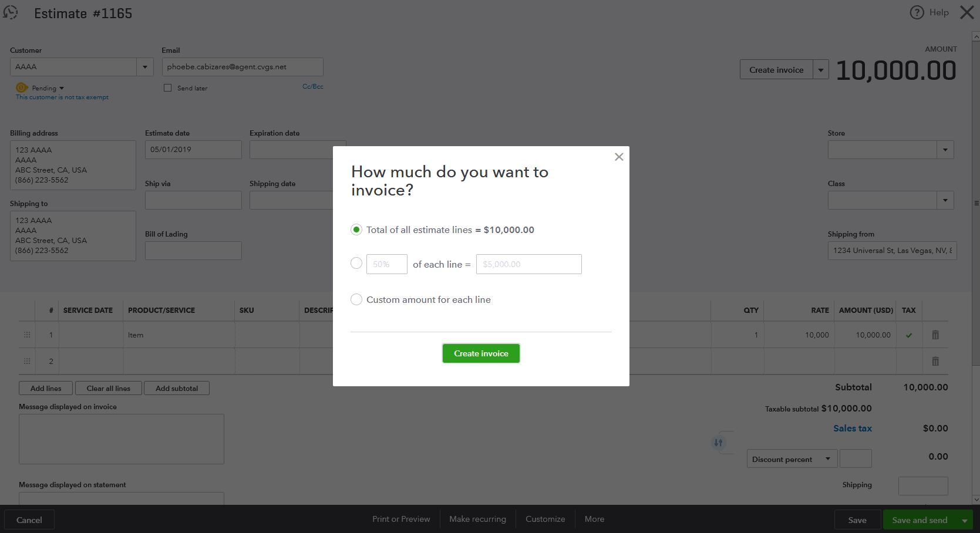
Task: Toggle the tax checkmark on line 1
Action: coord(908,335)
